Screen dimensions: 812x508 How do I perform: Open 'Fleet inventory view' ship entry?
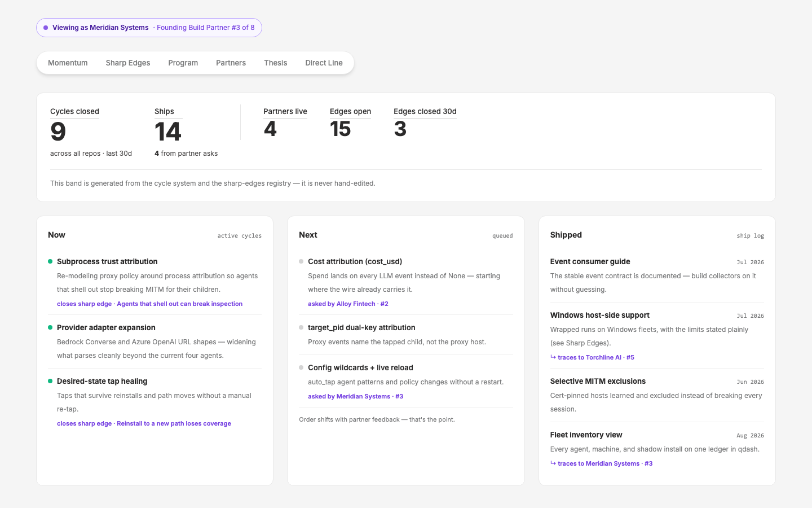point(586,435)
